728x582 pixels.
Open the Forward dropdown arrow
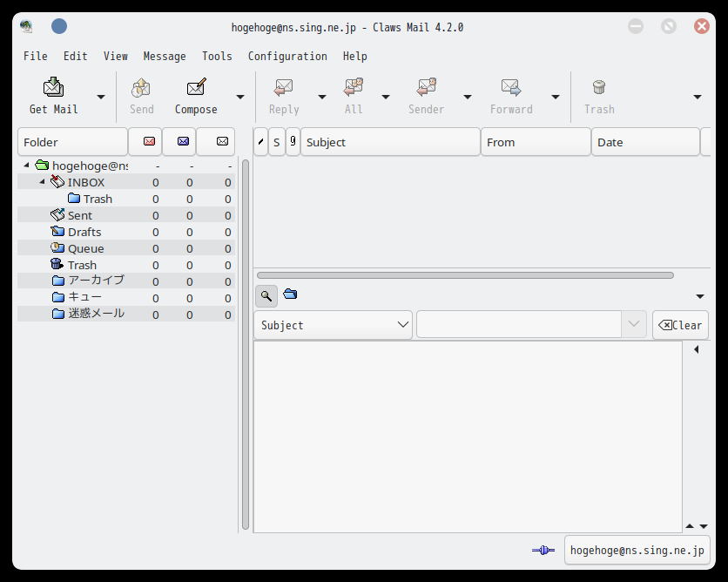[x=556, y=97]
